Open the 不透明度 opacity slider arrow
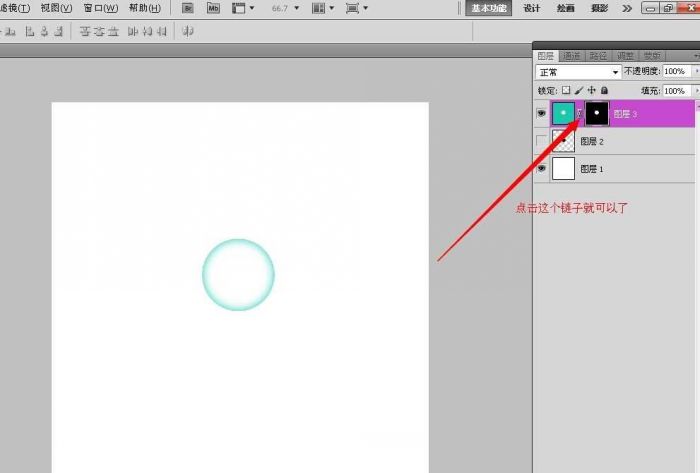 point(695,72)
